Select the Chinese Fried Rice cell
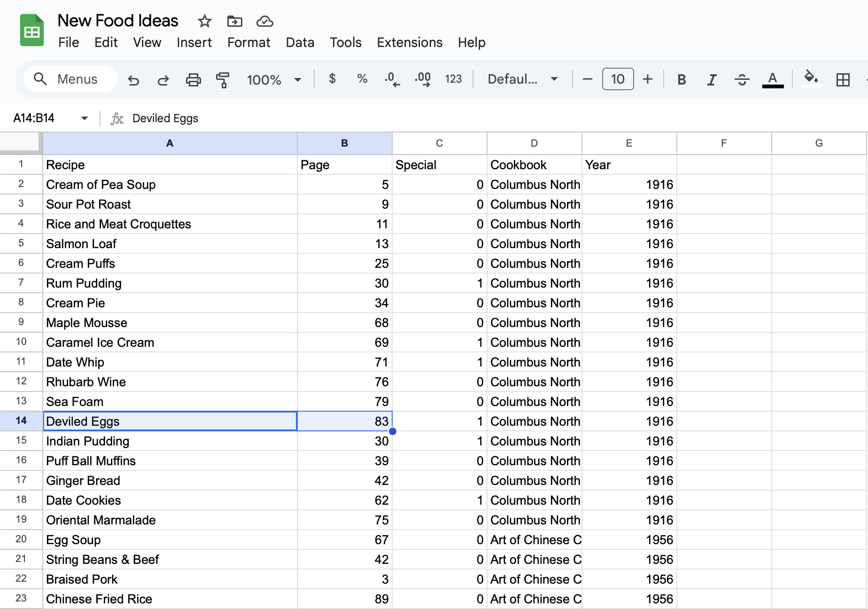Image resolution: width=868 pixels, height=609 pixels. pyautogui.click(x=170, y=599)
